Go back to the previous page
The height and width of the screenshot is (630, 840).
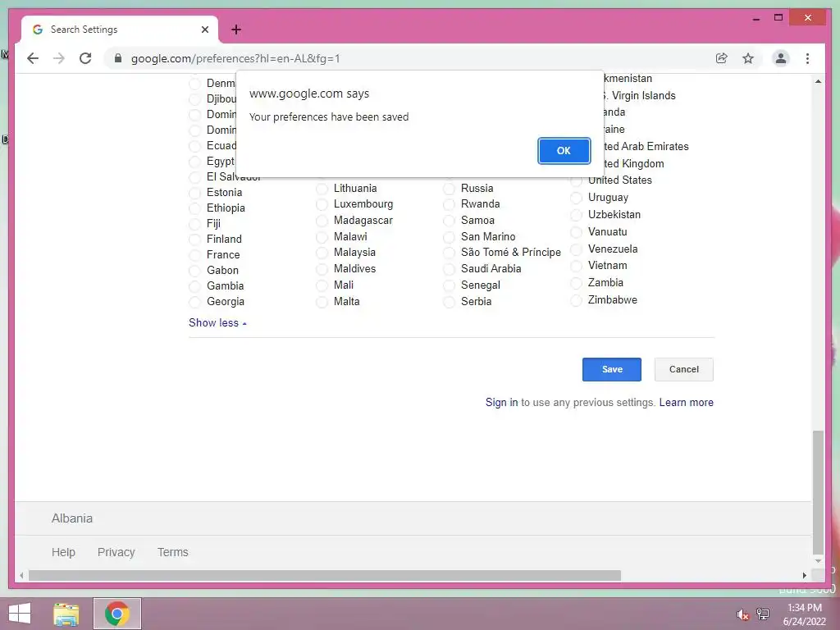[33, 58]
